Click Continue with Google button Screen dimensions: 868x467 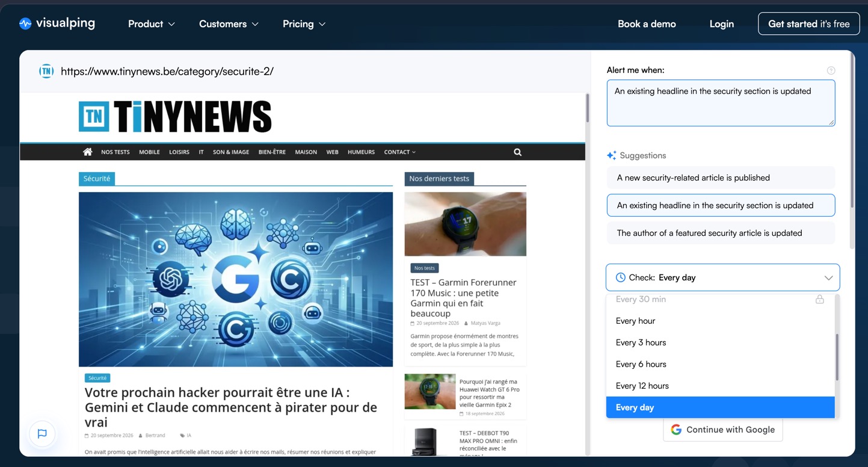(722, 430)
